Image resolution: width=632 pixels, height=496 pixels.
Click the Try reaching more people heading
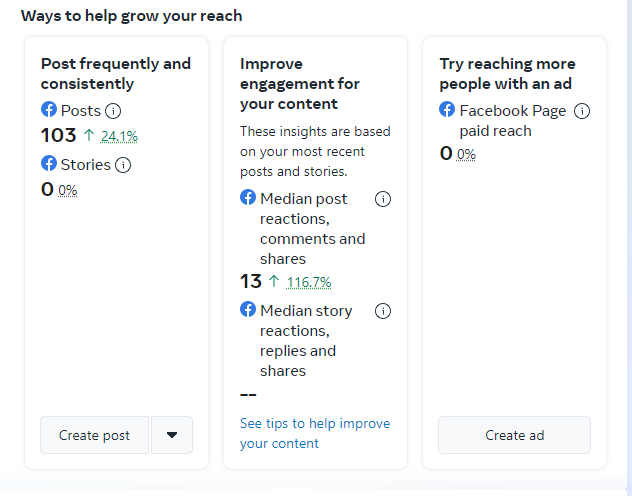[507, 73]
